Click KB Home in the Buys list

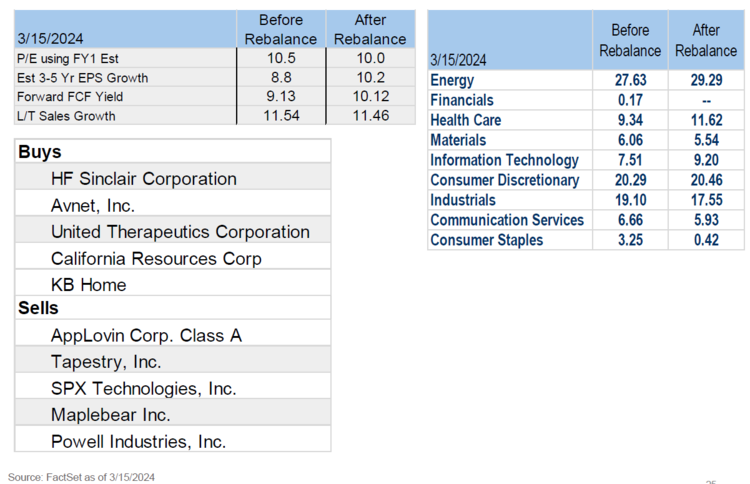point(89,285)
